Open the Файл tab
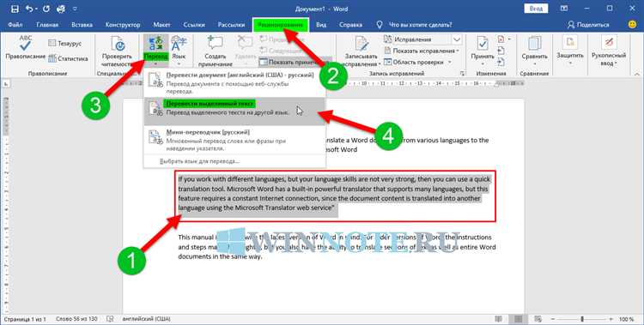Image resolution: width=644 pixels, height=325 pixels. coord(15,25)
